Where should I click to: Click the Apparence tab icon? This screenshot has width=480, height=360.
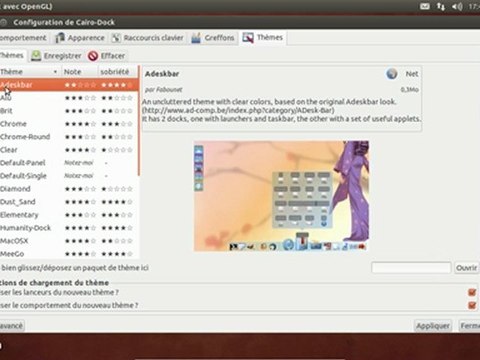(x=60, y=38)
